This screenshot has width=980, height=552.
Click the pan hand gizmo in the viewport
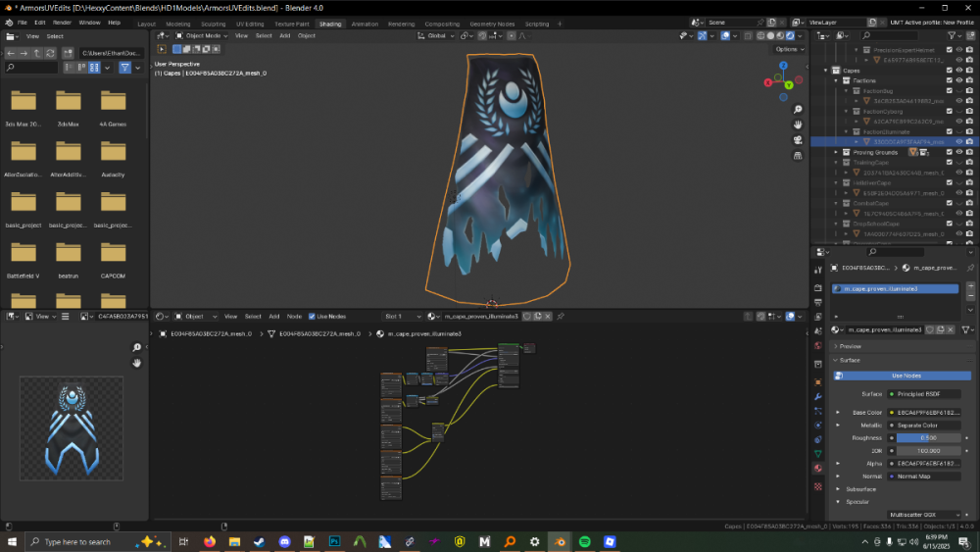click(799, 125)
